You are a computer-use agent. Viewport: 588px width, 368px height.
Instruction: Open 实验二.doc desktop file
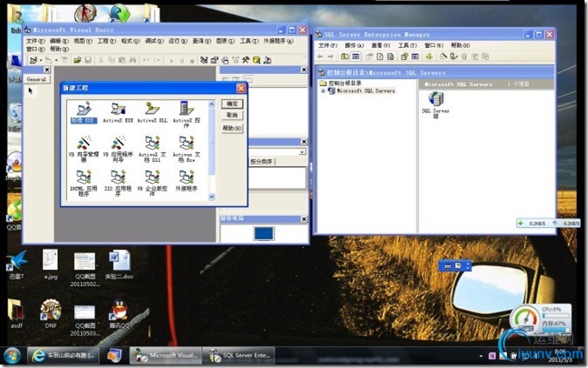tap(118, 264)
